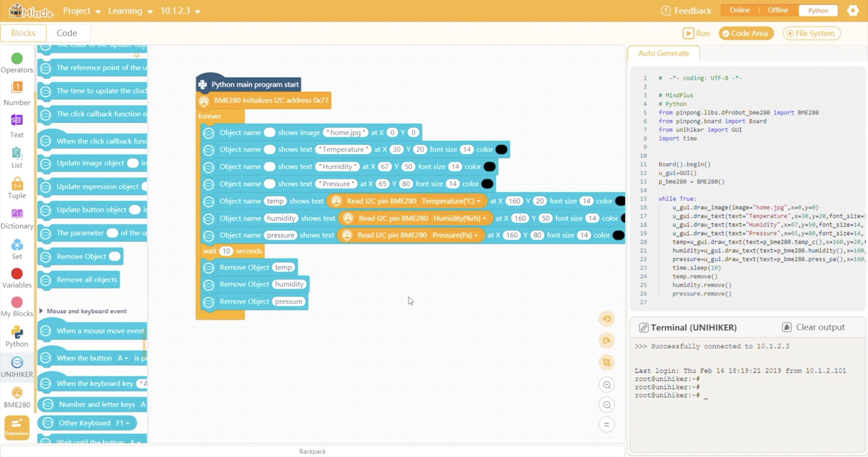The width and height of the screenshot is (868, 457).
Task: Expand the Mouse and keyboard event section
Action: [x=41, y=311]
